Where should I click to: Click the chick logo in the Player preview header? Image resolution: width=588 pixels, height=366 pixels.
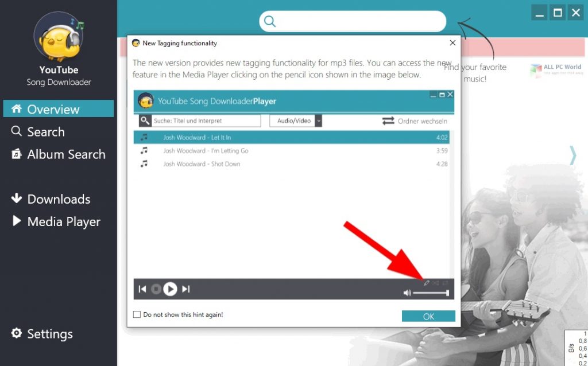(x=145, y=100)
